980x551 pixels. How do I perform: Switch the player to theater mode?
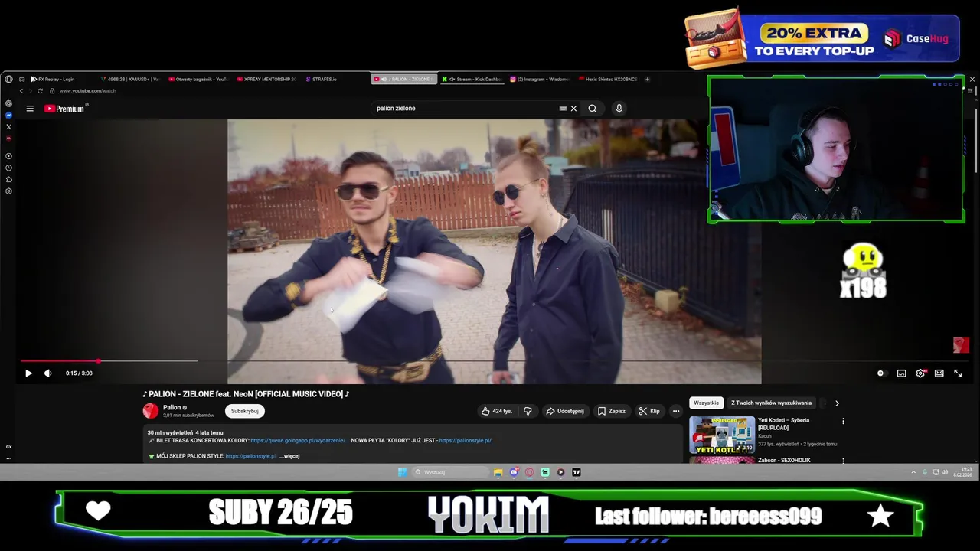click(939, 373)
